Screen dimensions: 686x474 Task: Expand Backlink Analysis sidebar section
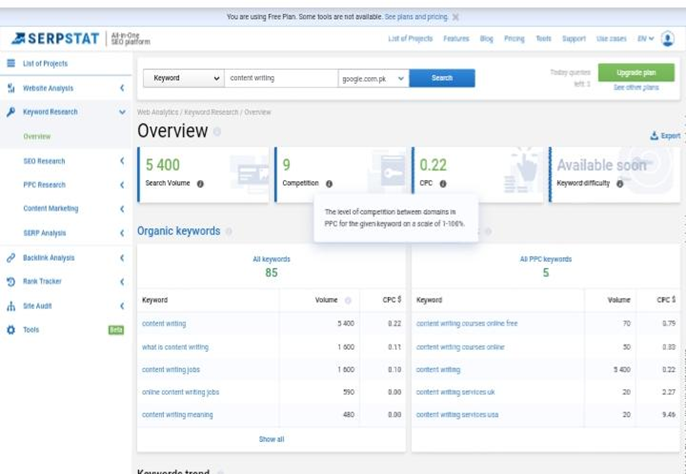122,258
